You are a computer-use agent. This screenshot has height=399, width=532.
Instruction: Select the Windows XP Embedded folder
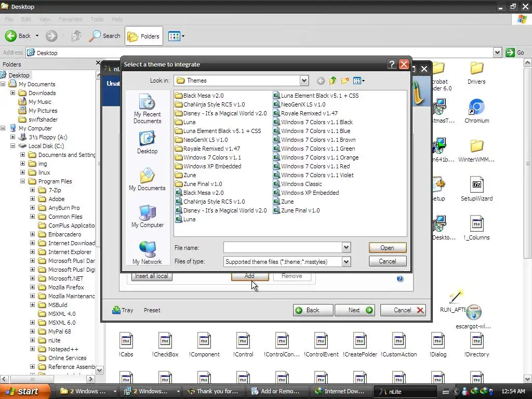coord(208,166)
